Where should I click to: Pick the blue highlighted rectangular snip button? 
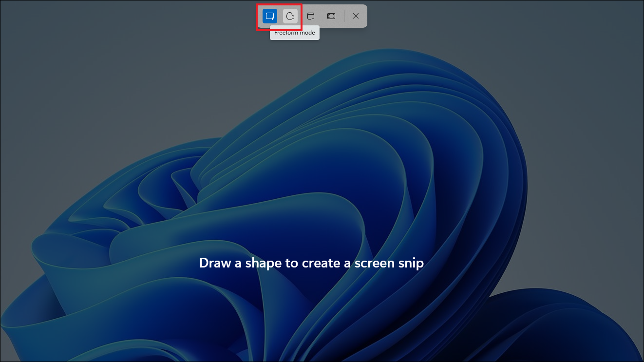[x=270, y=16]
